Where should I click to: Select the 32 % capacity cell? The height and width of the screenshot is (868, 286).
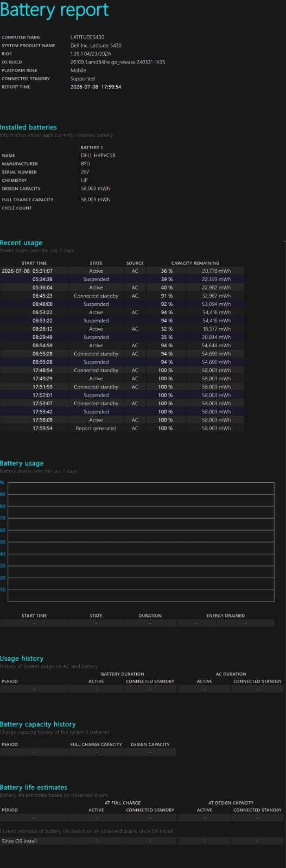167,329
